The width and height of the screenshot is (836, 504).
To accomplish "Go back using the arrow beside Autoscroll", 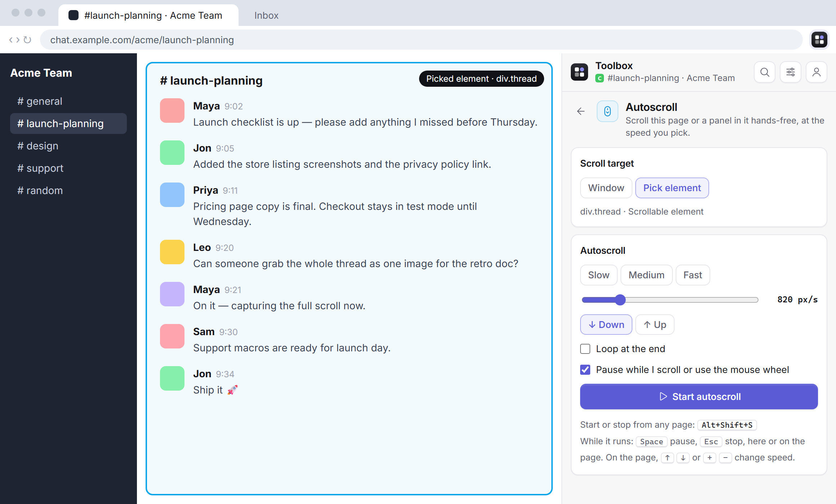I will [x=581, y=111].
